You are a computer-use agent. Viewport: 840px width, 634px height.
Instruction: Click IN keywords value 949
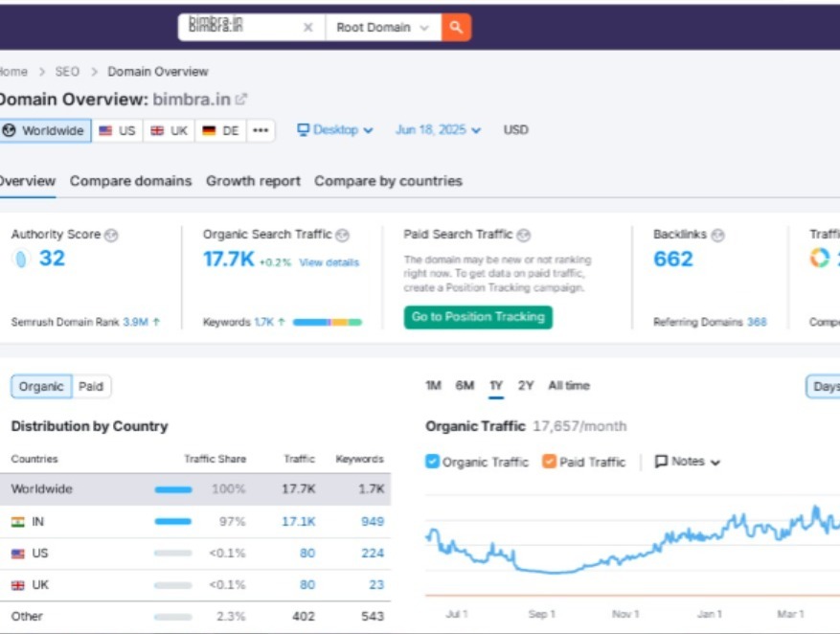pyautogui.click(x=373, y=522)
